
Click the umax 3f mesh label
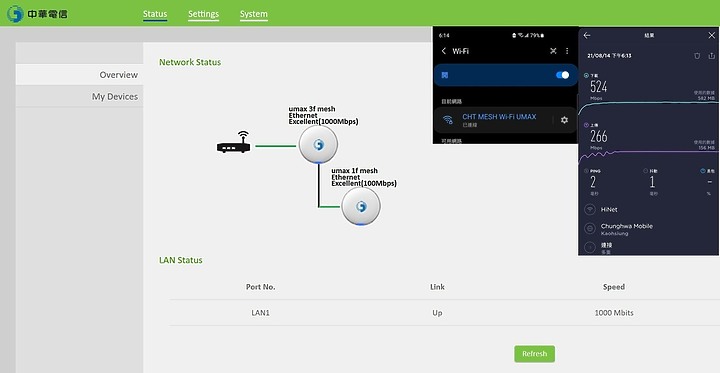click(x=312, y=109)
